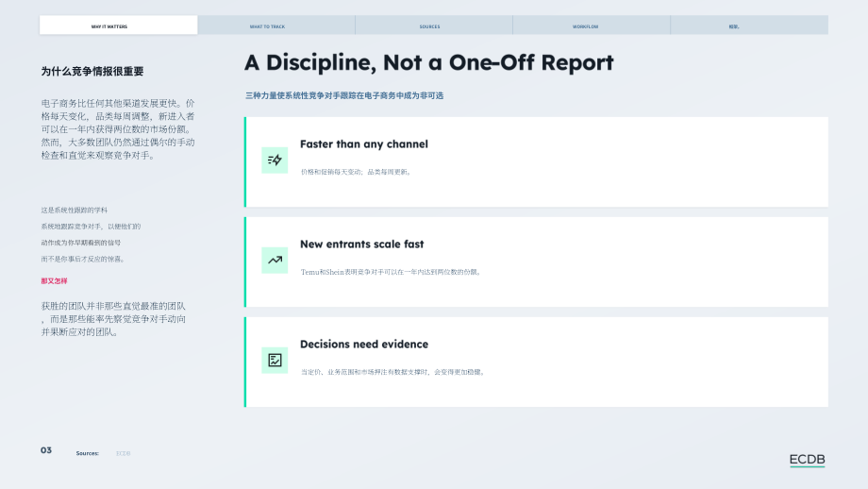Click the slide title 'A Discipline, Not a One-Off Report'
The image size is (868, 489).
(429, 62)
